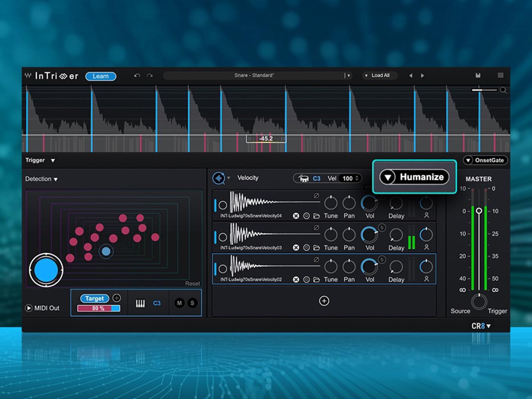Image resolution: width=532 pixels, height=399 pixels.
Task: Click the add sample layer plus icon
Action: [324, 301]
